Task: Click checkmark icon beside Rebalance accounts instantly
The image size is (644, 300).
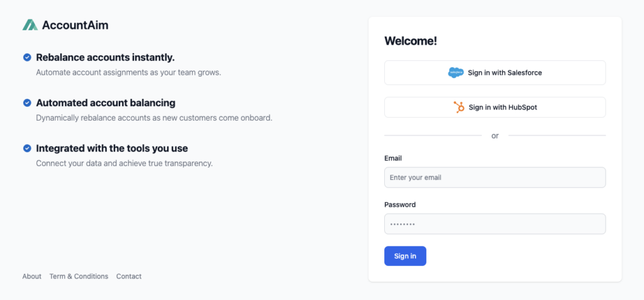Action: coord(27,57)
